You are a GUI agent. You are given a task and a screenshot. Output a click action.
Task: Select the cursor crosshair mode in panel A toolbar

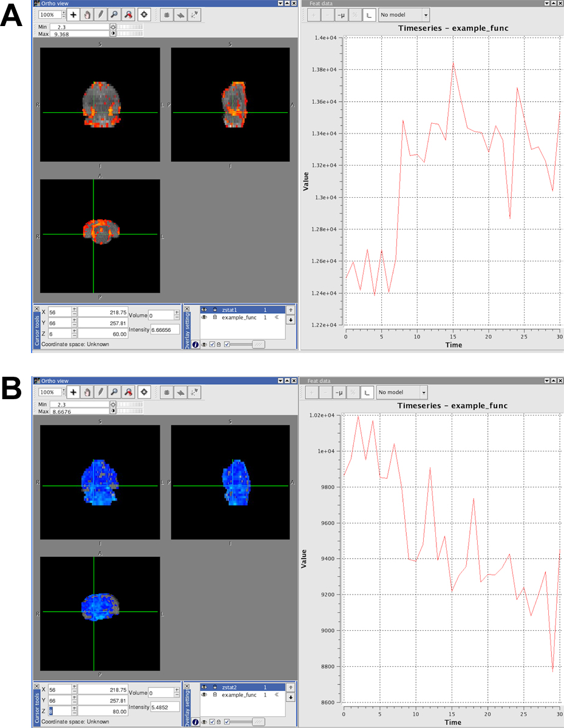pos(73,15)
